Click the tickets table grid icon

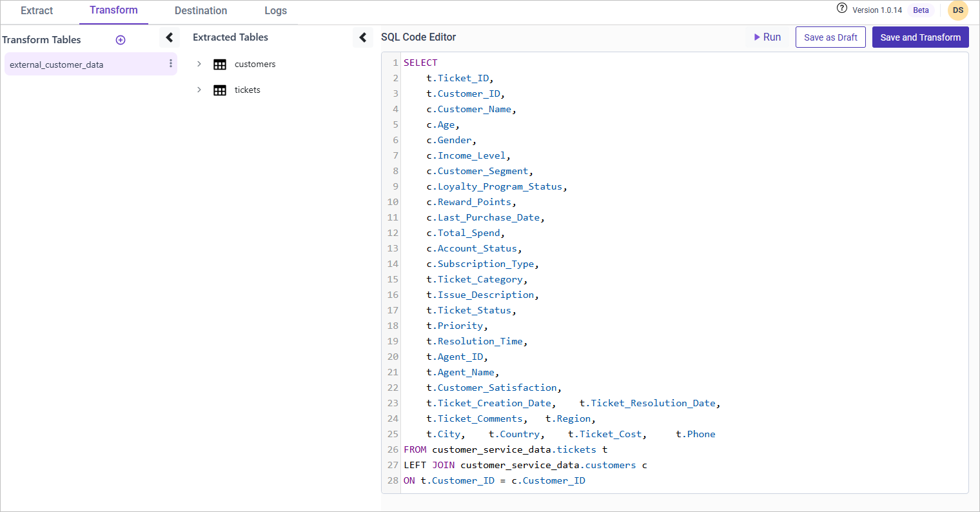click(x=220, y=90)
